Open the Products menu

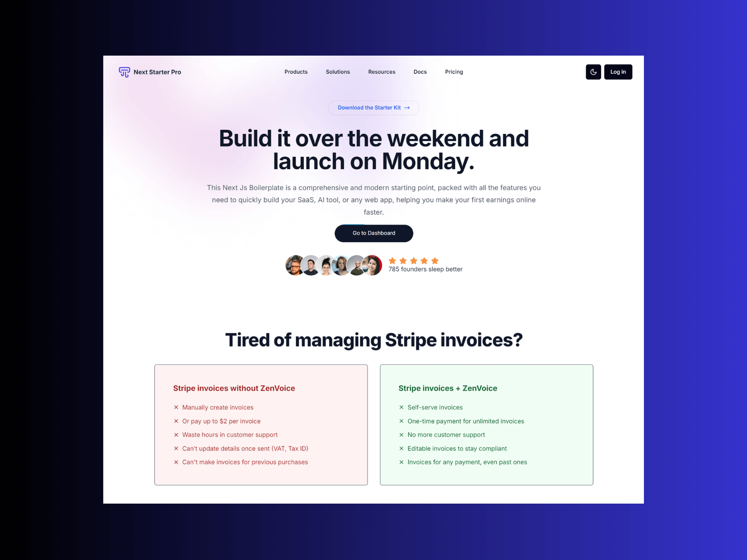click(296, 72)
